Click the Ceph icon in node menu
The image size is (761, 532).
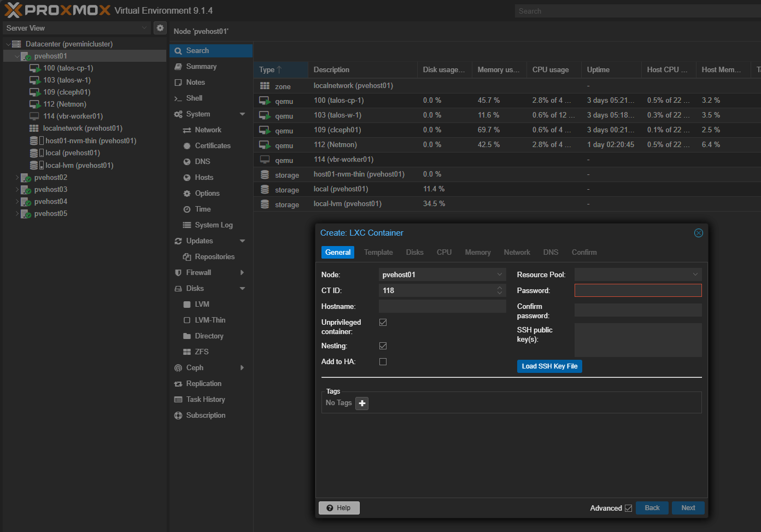[x=178, y=368]
